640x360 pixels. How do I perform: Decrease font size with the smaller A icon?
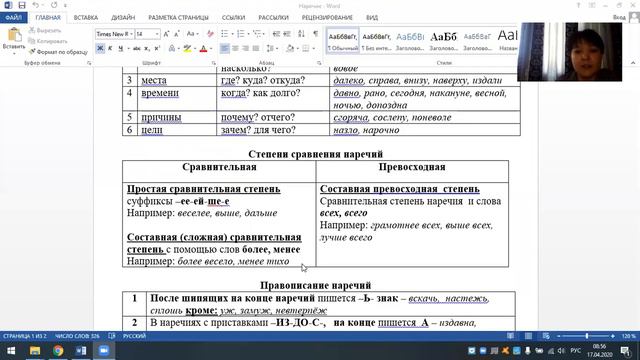pos(176,34)
